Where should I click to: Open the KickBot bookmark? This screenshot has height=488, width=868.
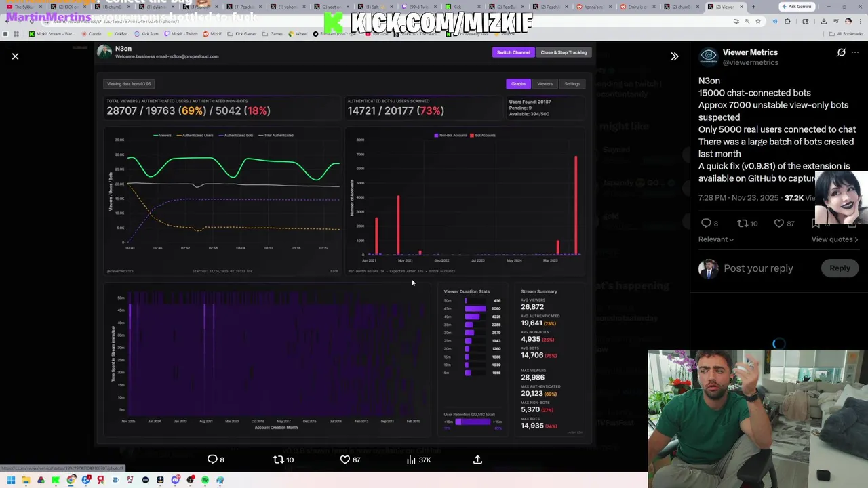click(117, 33)
